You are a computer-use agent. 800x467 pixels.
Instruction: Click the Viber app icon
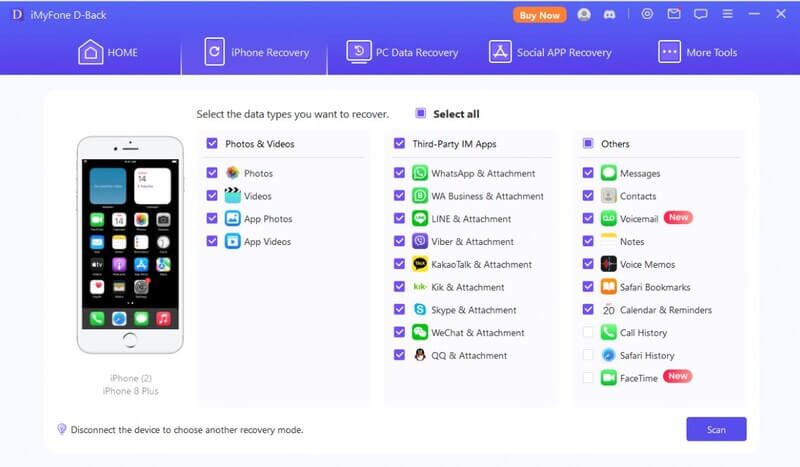(420, 241)
